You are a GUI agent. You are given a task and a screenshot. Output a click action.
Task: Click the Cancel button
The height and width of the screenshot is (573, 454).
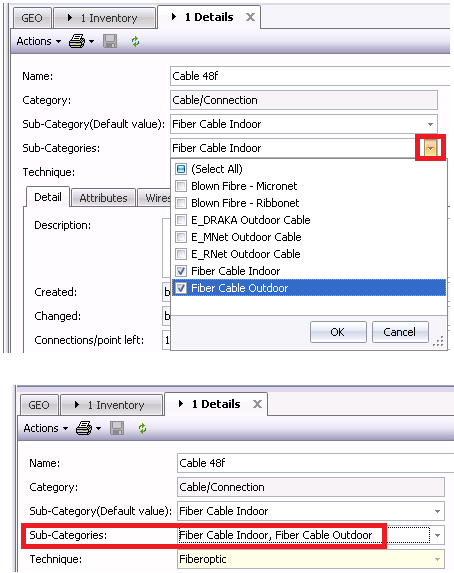(400, 332)
